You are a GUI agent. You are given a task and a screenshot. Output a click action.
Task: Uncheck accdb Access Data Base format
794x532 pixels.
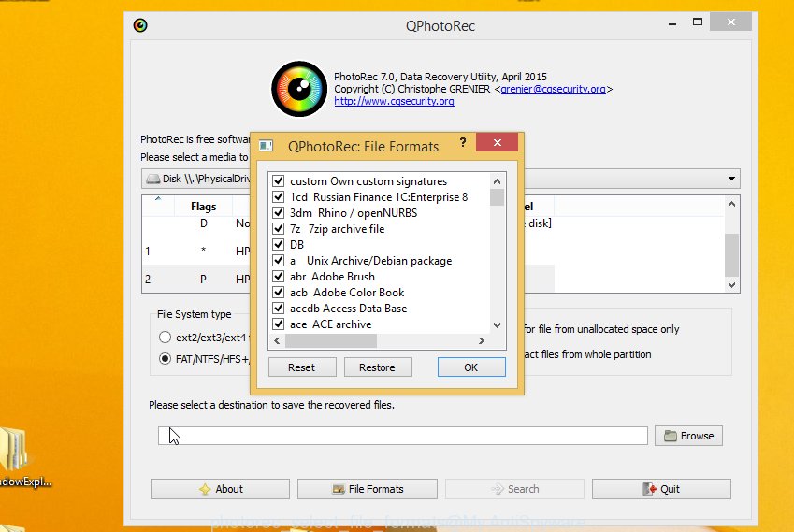coord(278,309)
